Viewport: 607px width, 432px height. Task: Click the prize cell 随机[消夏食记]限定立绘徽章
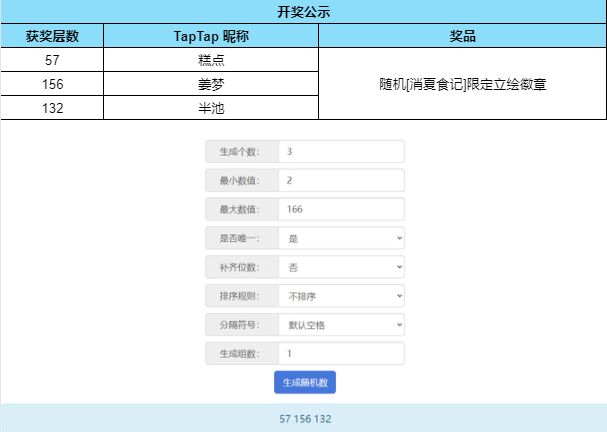[463, 84]
